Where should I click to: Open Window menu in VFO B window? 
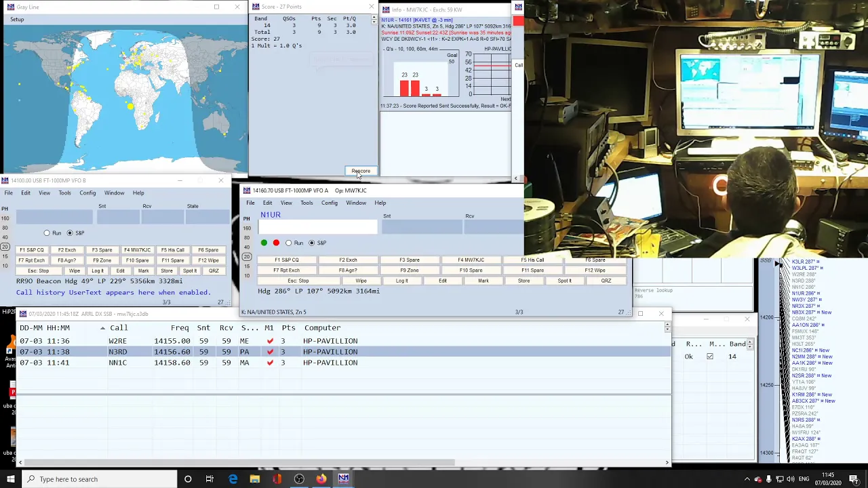114,193
